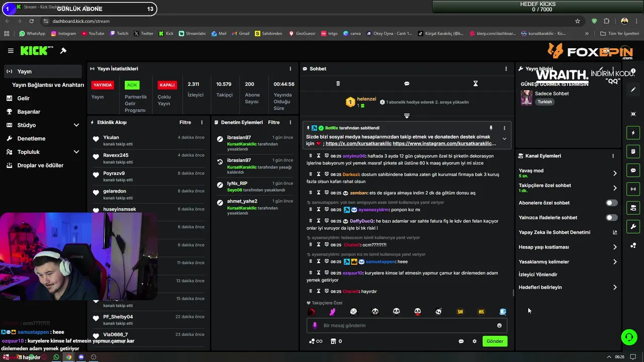The image size is (644, 362).
Task: Open Yayın Bağlantısı ve Anahtarı
Action: (48, 85)
